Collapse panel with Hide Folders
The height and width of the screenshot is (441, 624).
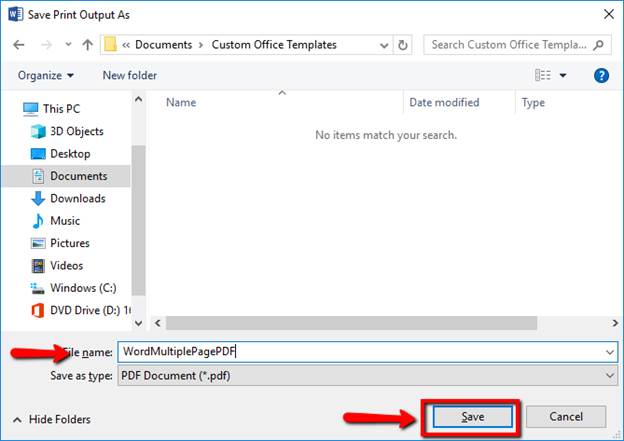point(52,419)
